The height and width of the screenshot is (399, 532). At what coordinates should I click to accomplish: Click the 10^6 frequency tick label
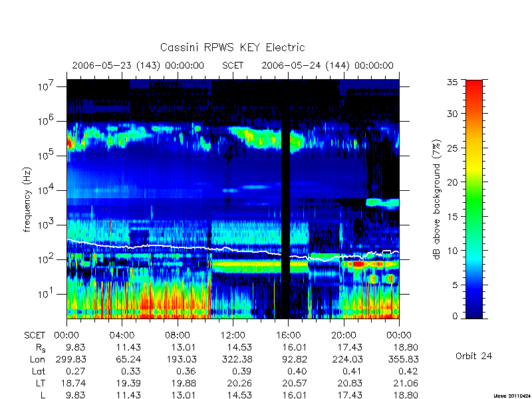pos(47,120)
